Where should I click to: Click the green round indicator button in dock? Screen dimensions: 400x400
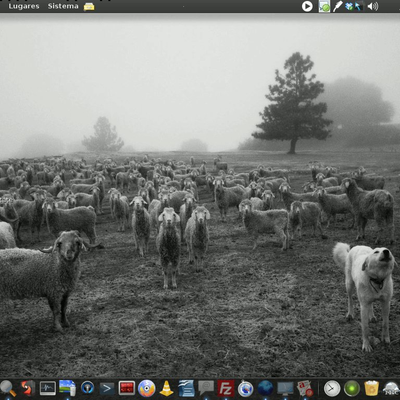coord(352,388)
